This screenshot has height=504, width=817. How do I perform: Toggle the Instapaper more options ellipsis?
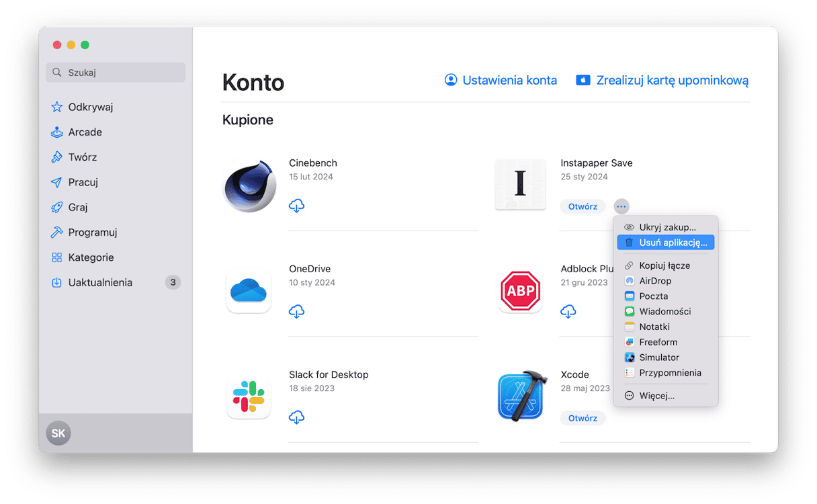tap(621, 206)
